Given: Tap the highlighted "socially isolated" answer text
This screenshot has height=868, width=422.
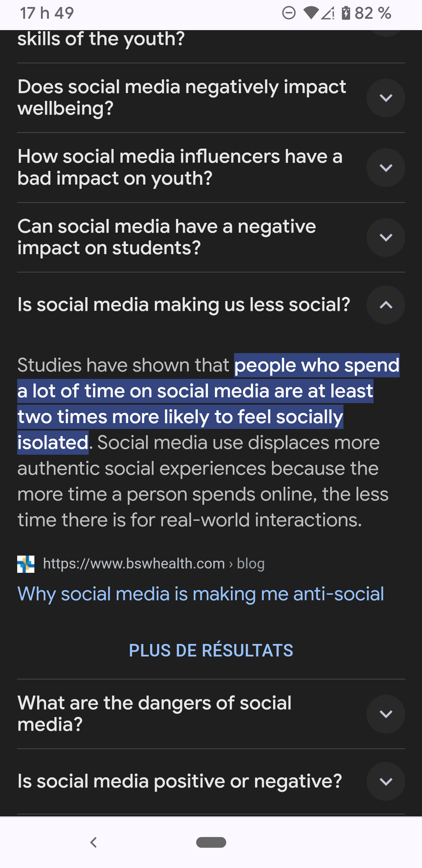Looking at the screenshot, I should (x=180, y=417).
